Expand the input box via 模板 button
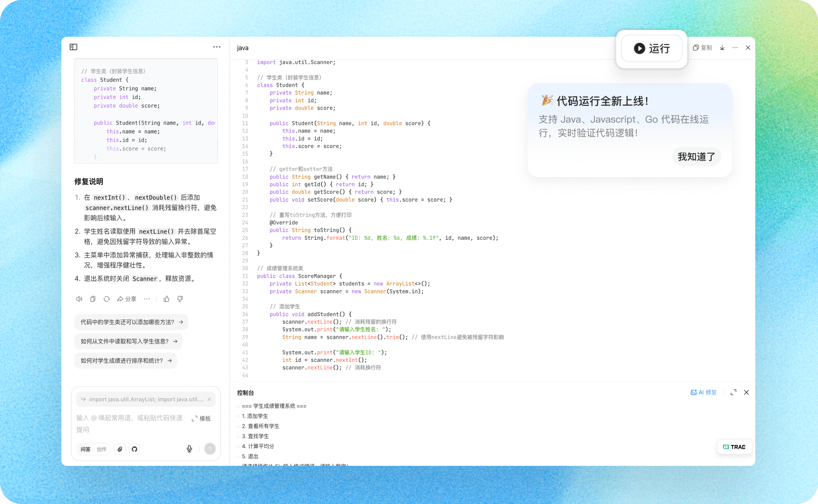This screenshot has width=818, height=504. point(201,418)
